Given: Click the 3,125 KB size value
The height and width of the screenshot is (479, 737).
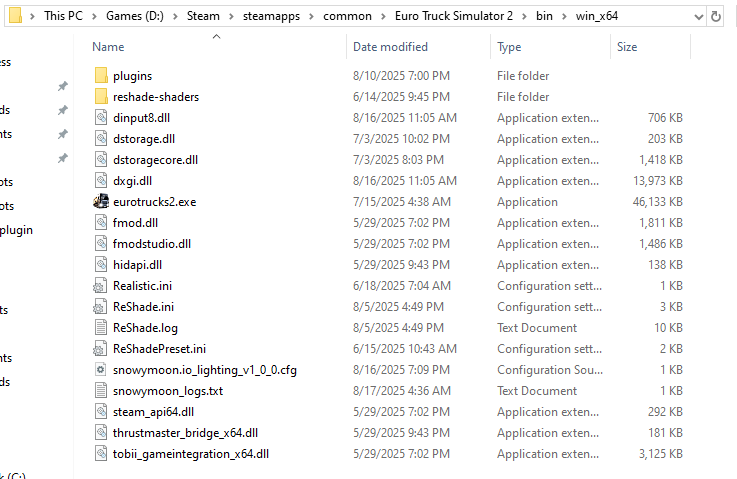Looking at the screenshot, I should click(660, 454).
